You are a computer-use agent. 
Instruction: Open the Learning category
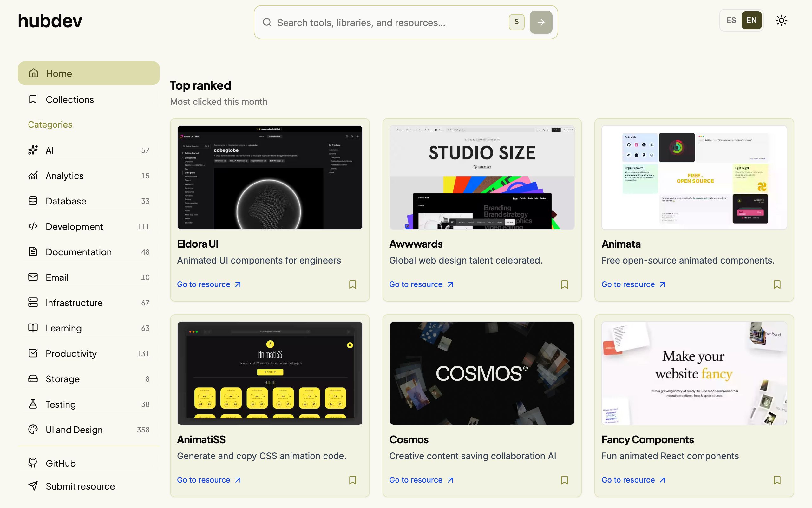tap(88, 328)
